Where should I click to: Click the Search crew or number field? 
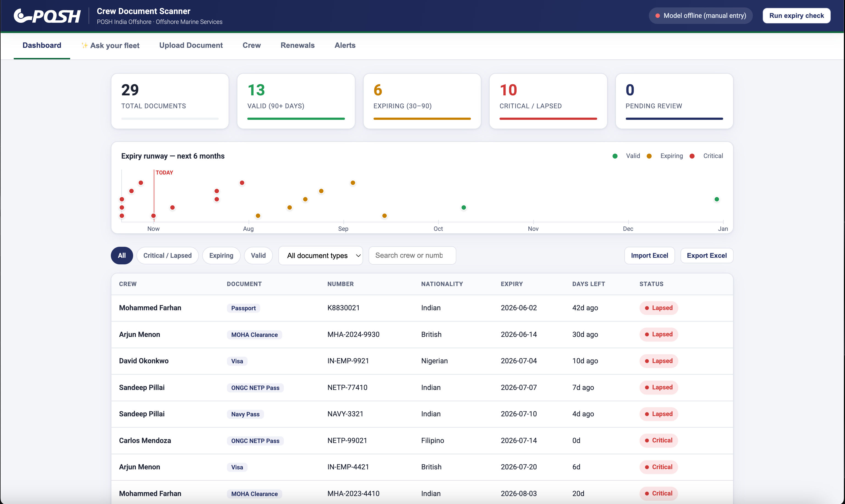tap(412, 255)
